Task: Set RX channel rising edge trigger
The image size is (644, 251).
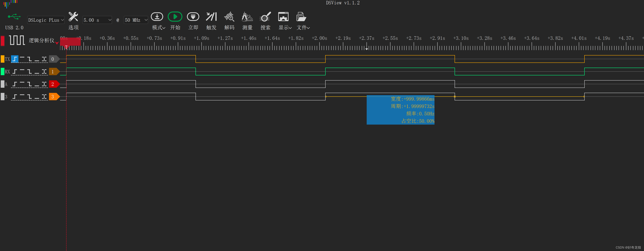Action: point(15,72)
